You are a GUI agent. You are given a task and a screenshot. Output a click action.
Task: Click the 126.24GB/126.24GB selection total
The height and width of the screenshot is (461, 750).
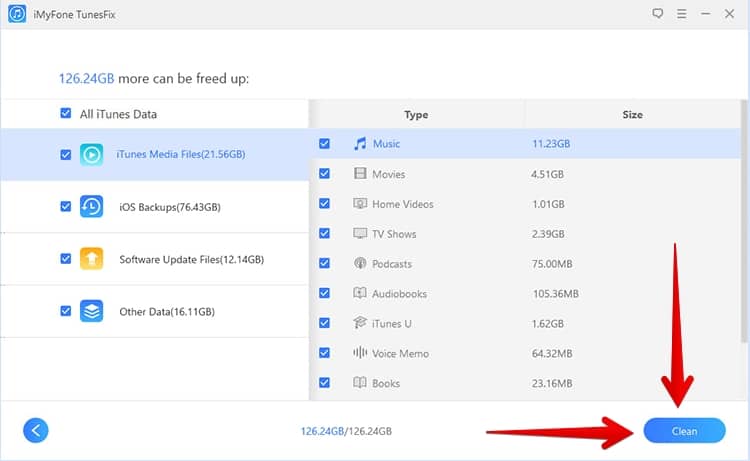tap(346, 431)
